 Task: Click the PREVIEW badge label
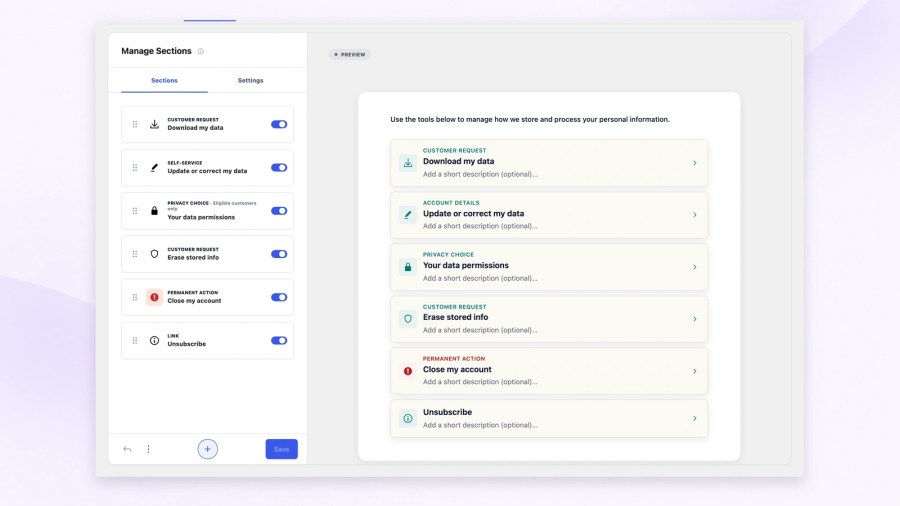tap(350, 55)
